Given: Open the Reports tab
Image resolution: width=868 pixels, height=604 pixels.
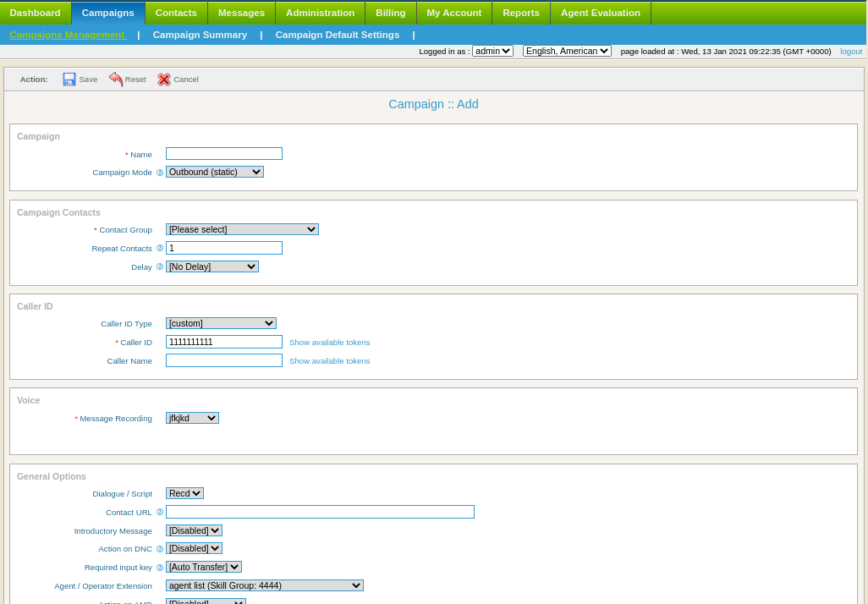Looking at the screenshot, I should click(x=521, y=13).
